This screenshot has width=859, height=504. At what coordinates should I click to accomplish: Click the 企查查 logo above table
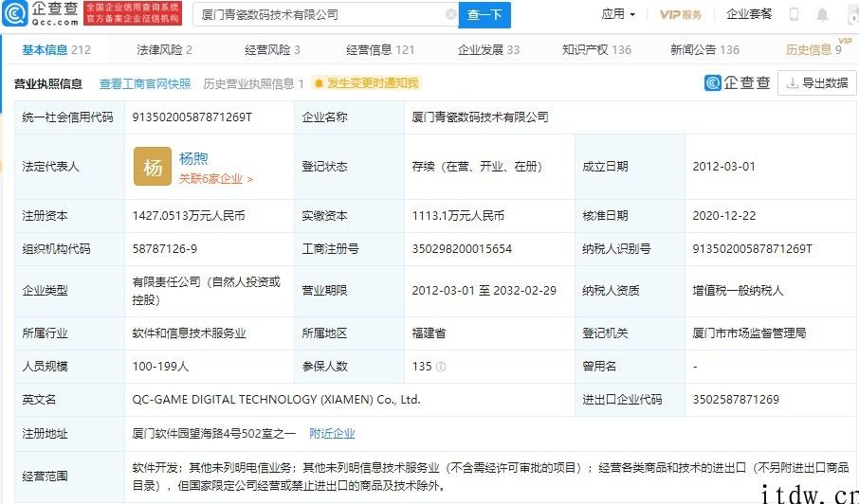[x=738, y=83]
